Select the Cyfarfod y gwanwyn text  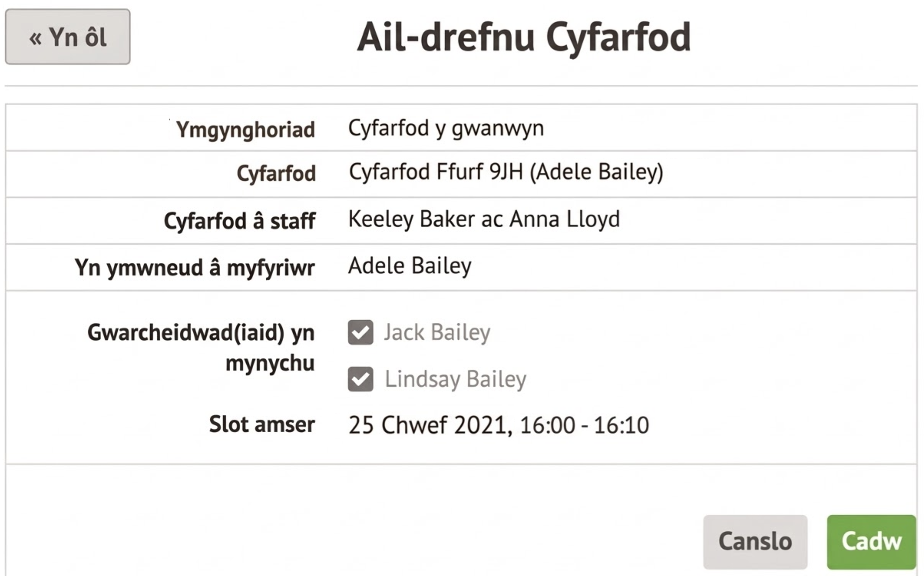coord(446,128)
